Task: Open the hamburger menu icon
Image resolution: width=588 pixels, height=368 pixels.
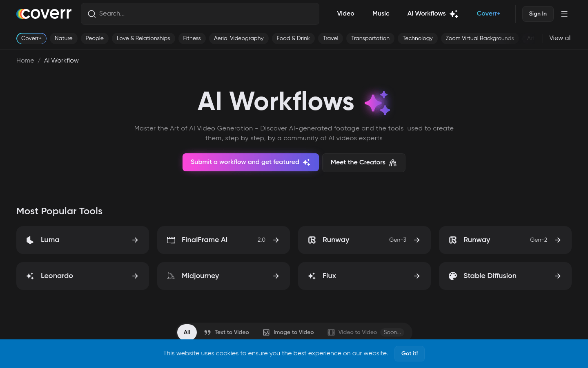Action: click(x=564, y=14)
